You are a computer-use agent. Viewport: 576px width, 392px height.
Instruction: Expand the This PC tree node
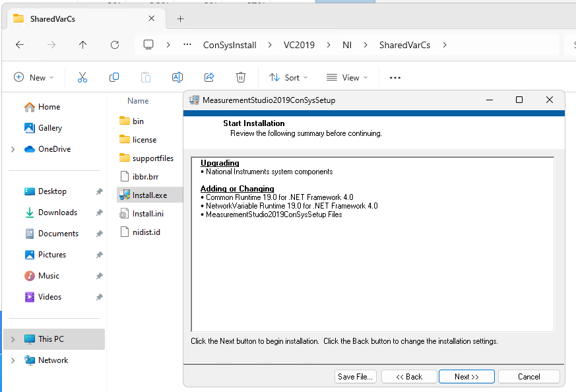click(13, 339)
